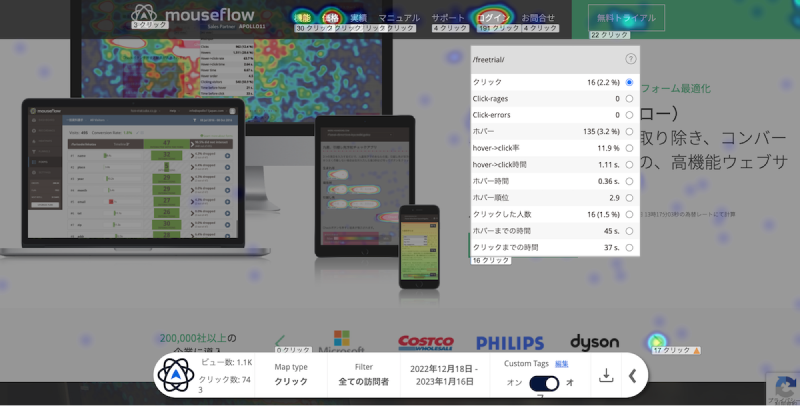Click the お問合せ menu item

coord(538,18)
